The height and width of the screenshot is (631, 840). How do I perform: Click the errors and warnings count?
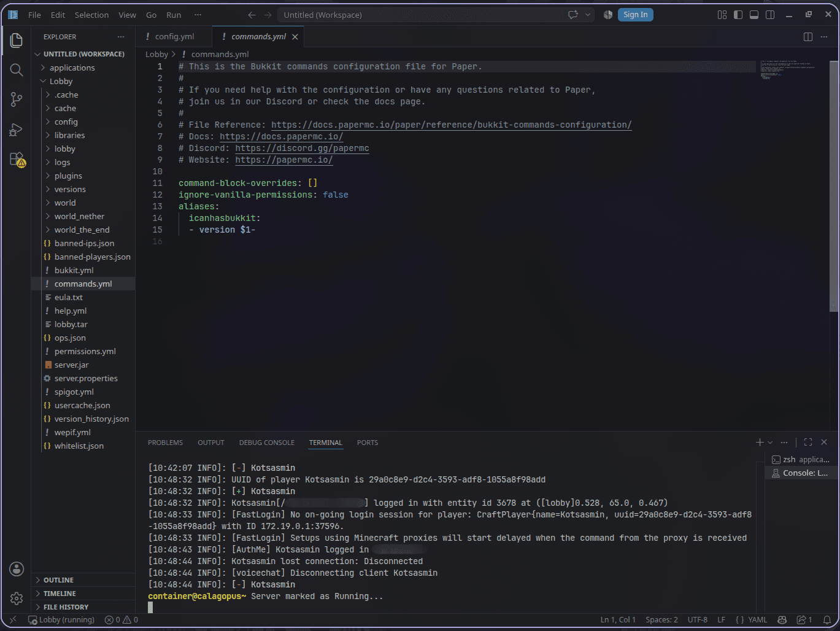pyautogui.click(x=121, y=620)
